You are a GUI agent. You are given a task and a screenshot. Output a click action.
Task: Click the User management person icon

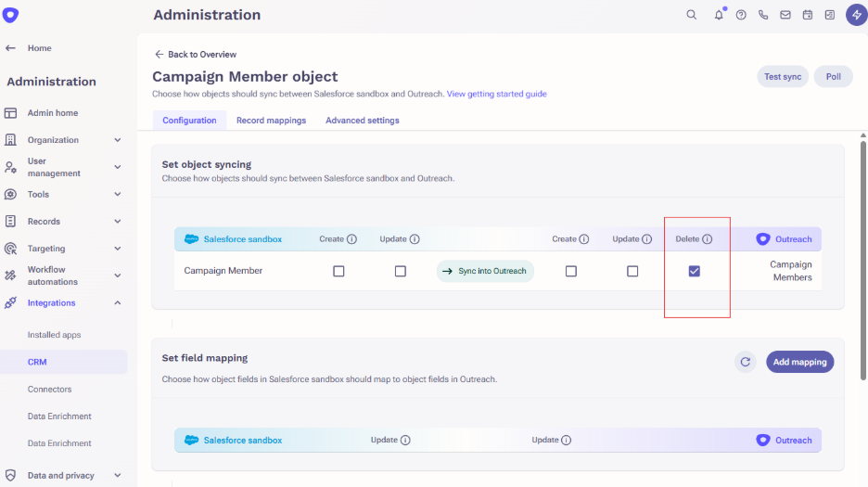pos(10,167)
